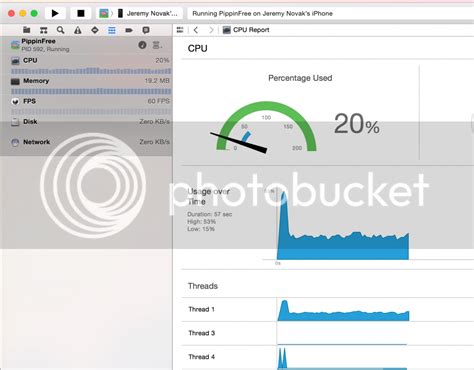474x370 pixels.
Task: Click the 20% usage readout
Action: (357, 124)
